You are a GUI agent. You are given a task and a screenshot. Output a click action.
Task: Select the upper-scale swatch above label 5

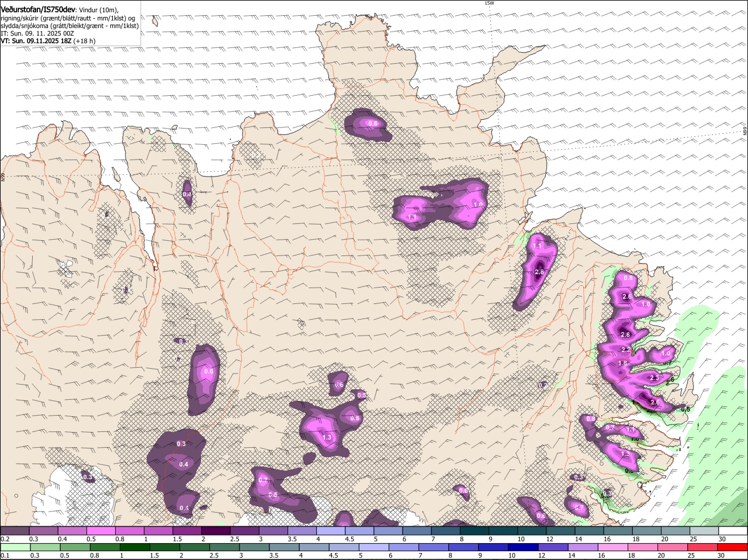(x=388, y=531)
